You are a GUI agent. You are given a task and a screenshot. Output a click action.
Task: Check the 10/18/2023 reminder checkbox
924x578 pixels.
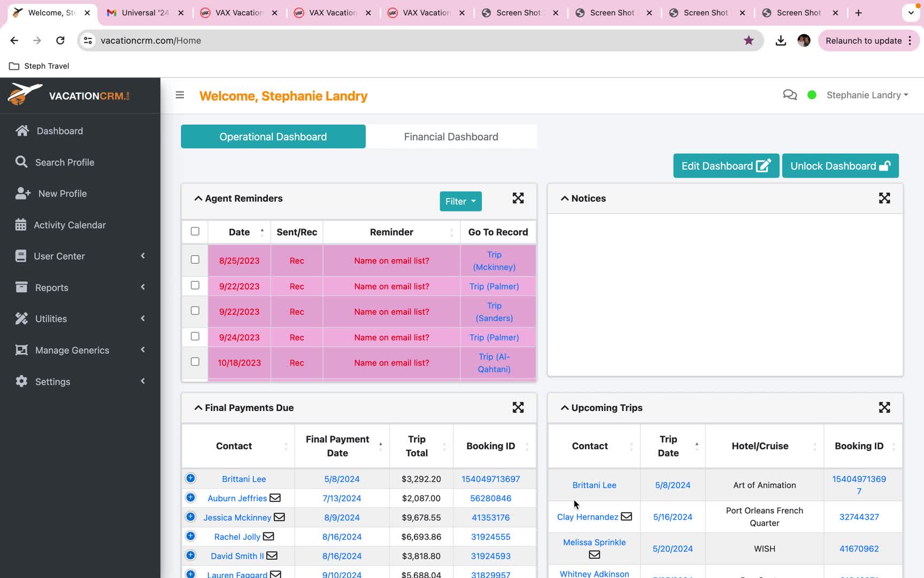coord(195,362)
